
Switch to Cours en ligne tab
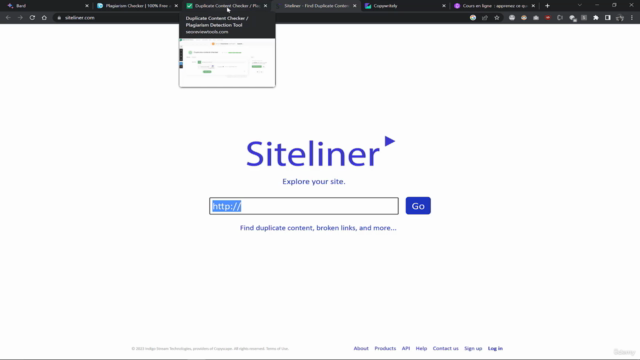tap(494, 6)
